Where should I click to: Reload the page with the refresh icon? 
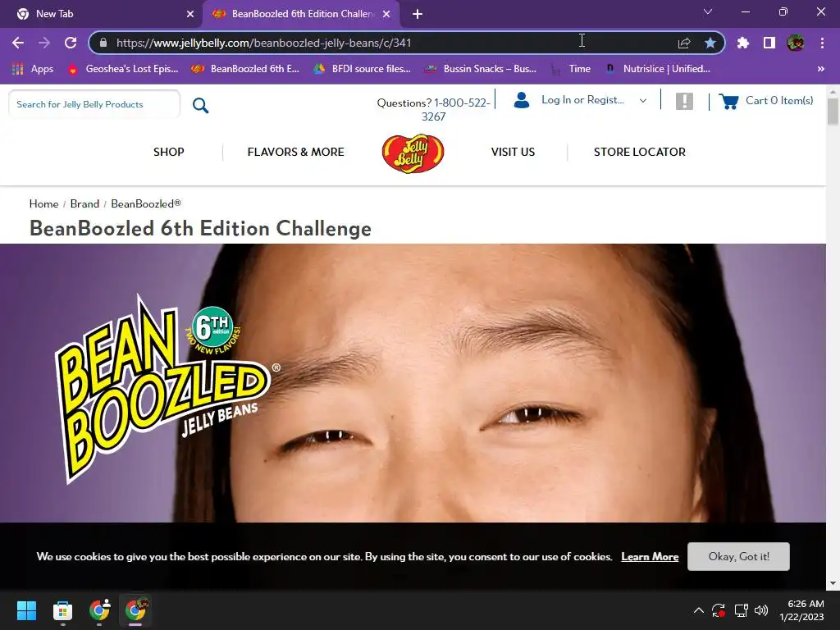coord(71,43)
